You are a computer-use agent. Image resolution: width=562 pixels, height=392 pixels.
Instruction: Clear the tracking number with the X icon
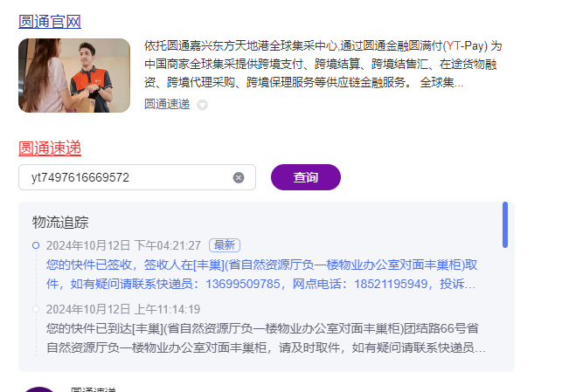tap(239, 177)
